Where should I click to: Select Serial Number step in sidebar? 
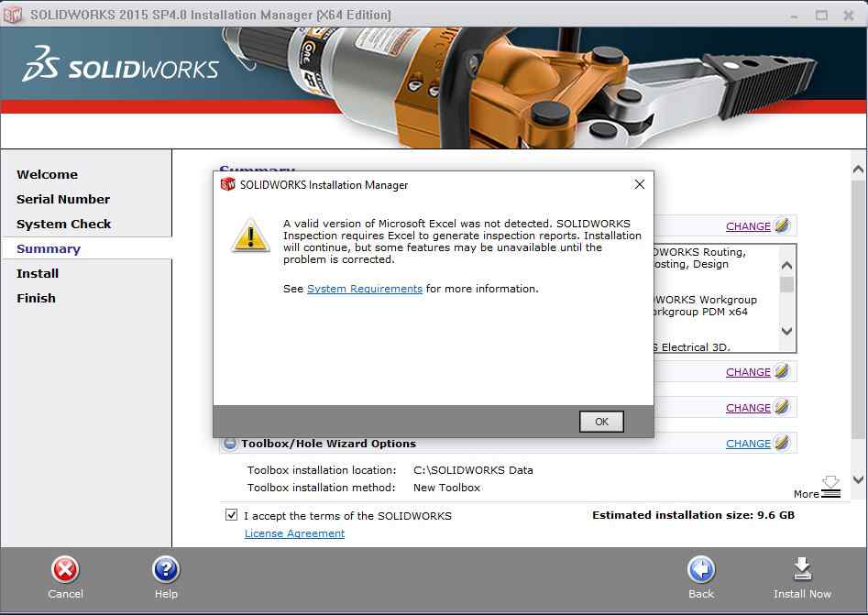coord(63,199)
